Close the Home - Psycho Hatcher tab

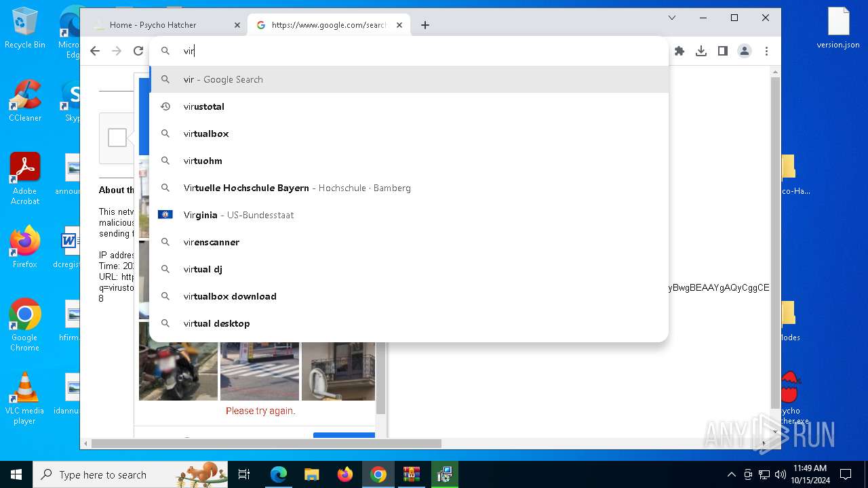tap(237, 25)
